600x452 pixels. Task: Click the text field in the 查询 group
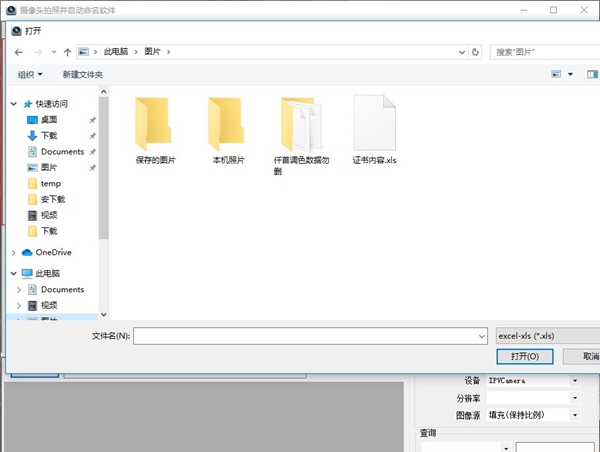(555, 447)
